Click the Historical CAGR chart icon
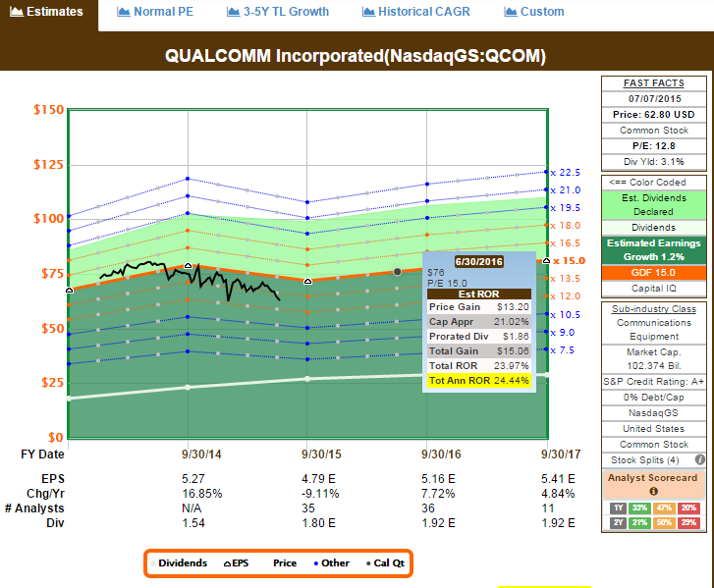Viewport: 714px width, 588px height. pos(368,12)
